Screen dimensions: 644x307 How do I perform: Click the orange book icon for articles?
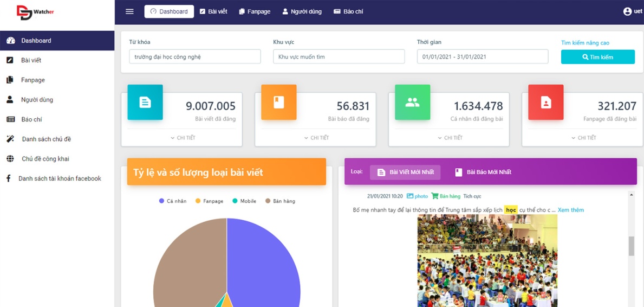(278, 102)
